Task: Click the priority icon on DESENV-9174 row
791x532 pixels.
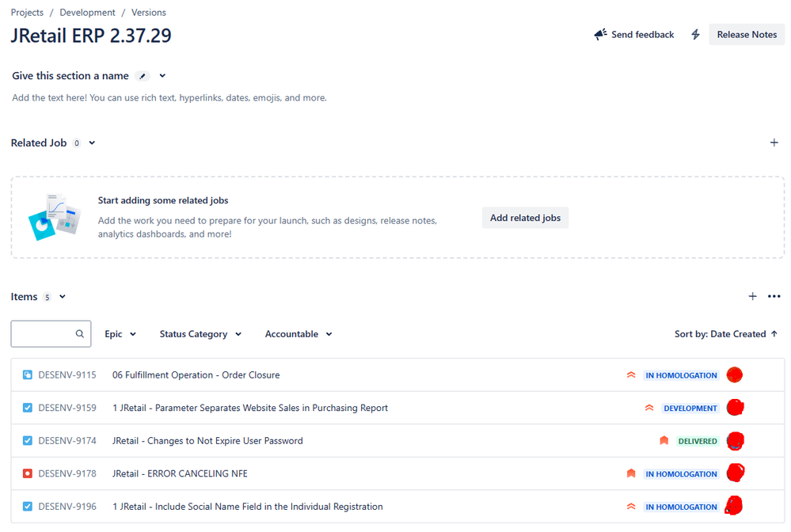Action: point(664,441)
